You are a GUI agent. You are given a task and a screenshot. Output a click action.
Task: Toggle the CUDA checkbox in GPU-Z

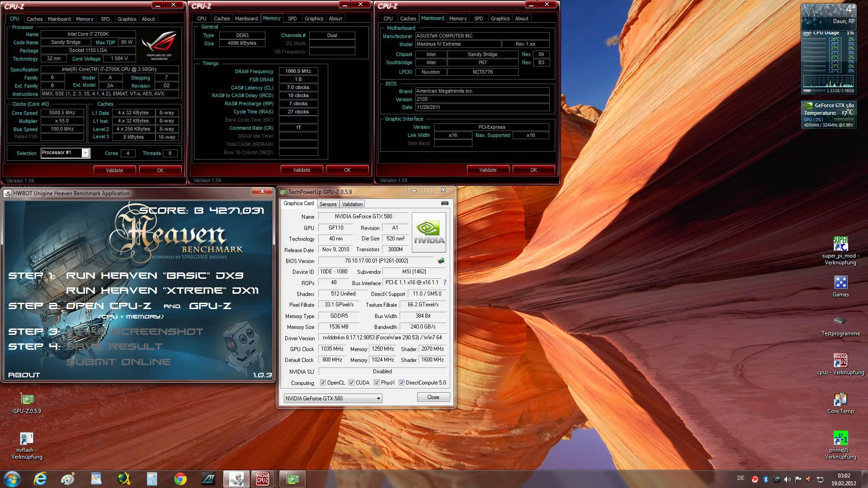point(351,382)
